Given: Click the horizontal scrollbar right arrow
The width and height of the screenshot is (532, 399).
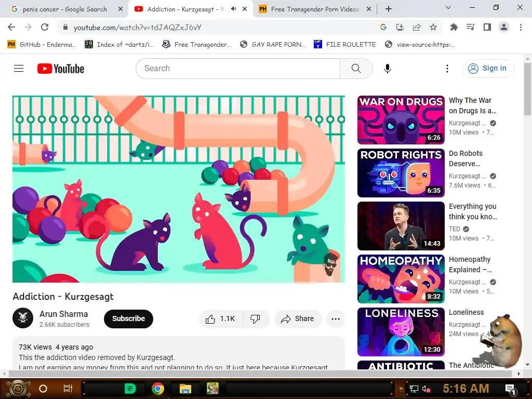Looking at the screenshot, I should [519, 374].
